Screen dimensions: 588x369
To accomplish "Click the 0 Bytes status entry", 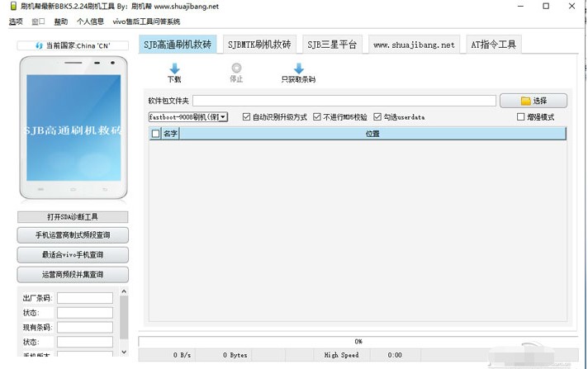I will (x=235, y=355).
